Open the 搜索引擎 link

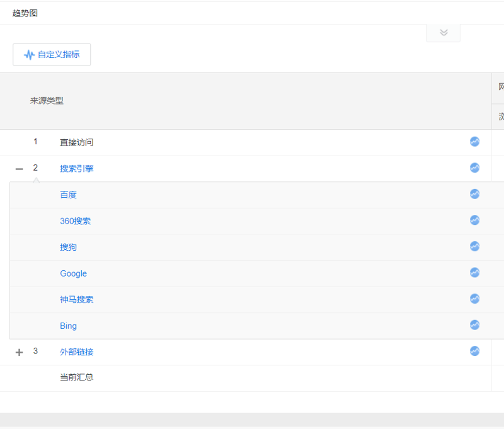pyautogui.click(x=77, y=169)
